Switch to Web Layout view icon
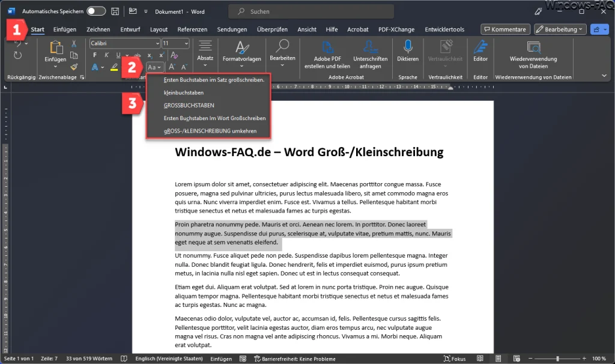Viewport: 615px width, 364px height. point(517,359)
